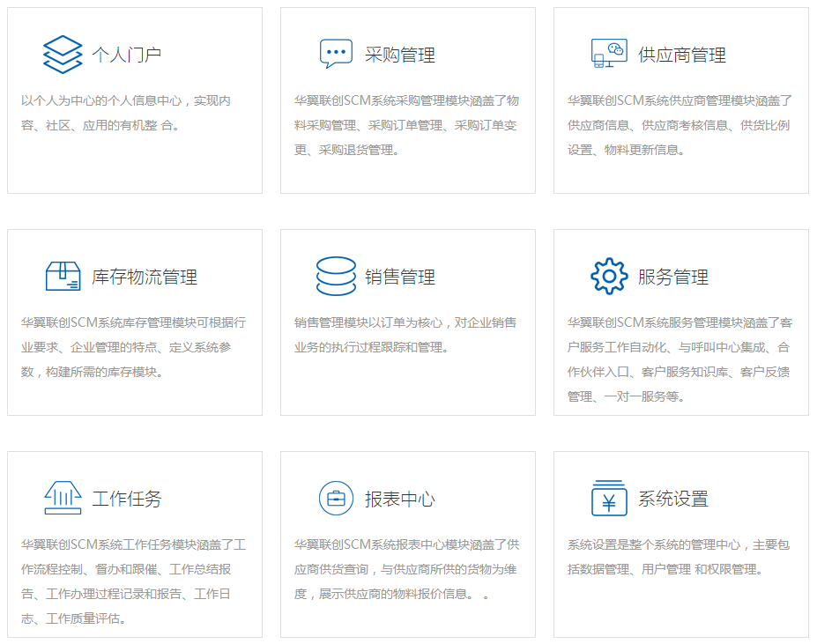
Task: Go to the 库存物流管理 title
Action: click(145, 278)
